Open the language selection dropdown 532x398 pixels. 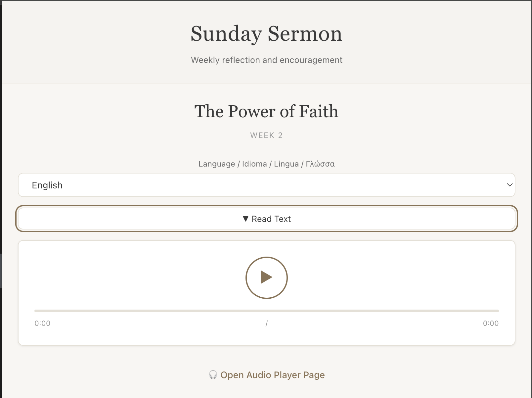266,185
